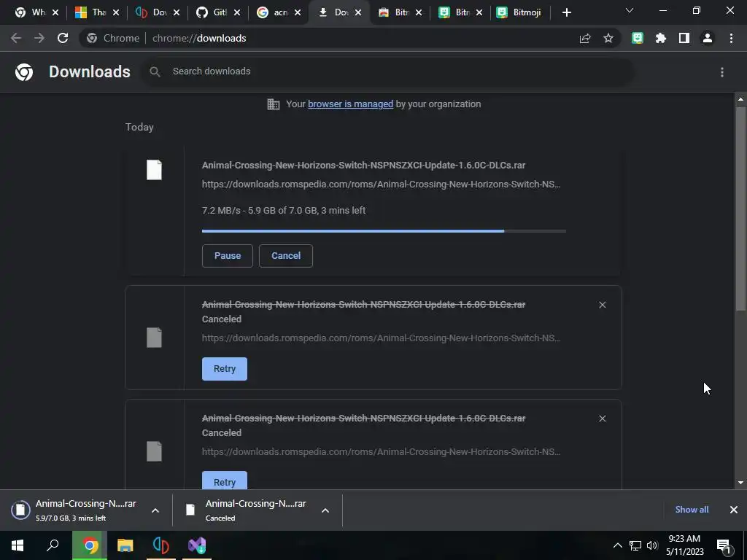Toggle the Chrome side panel icon
The image size is (747, 560).
pos(684,38)
